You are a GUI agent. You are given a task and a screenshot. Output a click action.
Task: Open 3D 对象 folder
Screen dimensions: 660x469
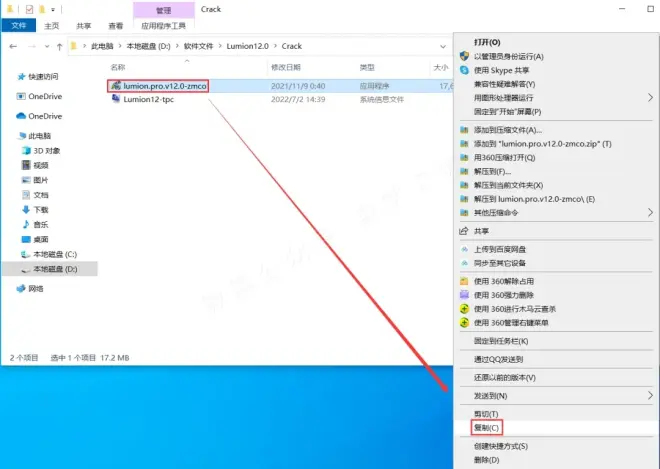pyautogui.click(x=47, y=151)
